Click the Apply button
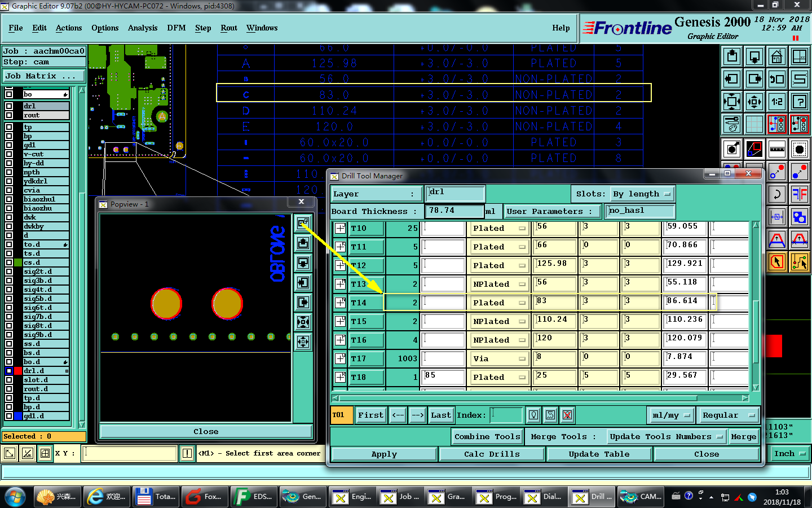This screenshot has height=508, width=812. (384, 454)
